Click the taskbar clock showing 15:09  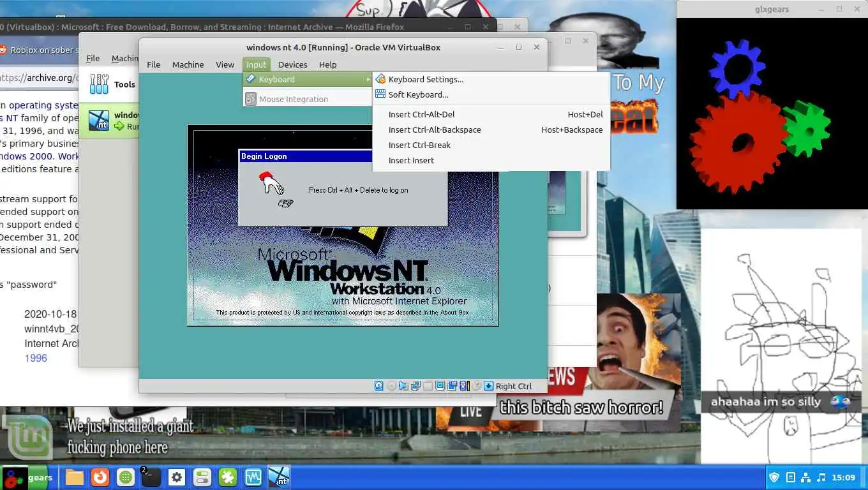(844, 477)
